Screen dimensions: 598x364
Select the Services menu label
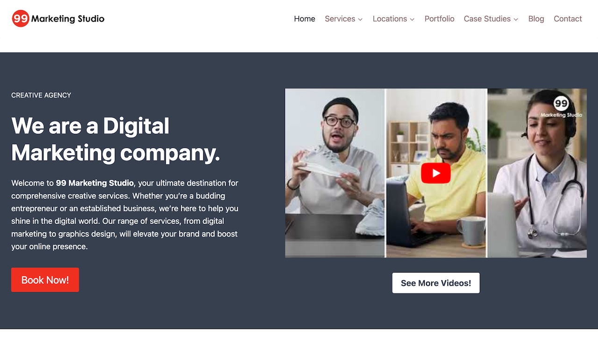pos(340,19)
